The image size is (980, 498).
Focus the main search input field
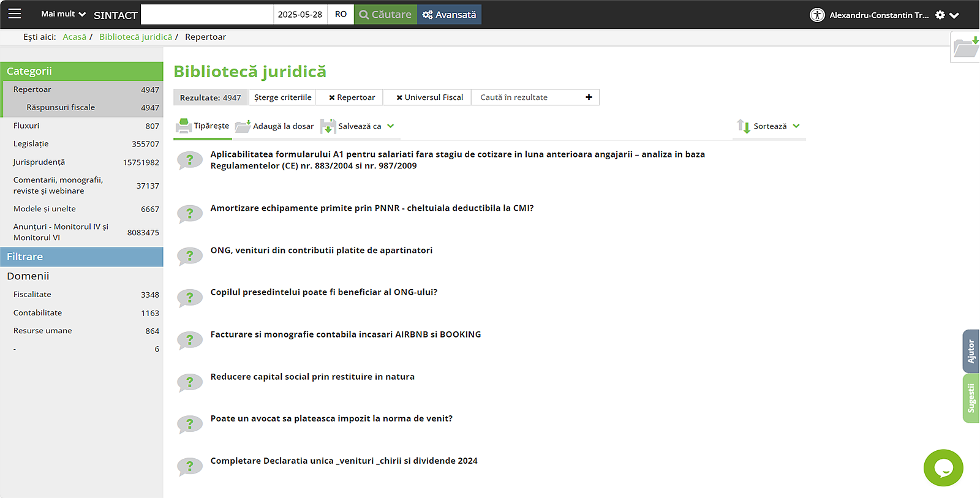207,14
